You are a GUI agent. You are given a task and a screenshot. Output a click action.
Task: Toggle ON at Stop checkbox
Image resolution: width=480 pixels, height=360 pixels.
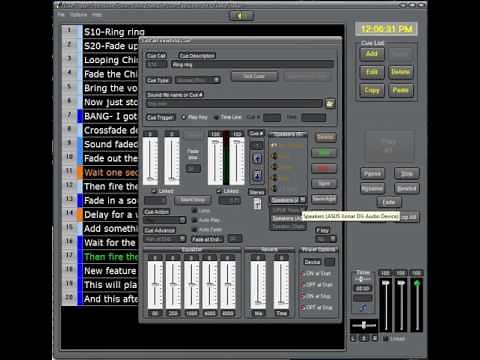303,296
